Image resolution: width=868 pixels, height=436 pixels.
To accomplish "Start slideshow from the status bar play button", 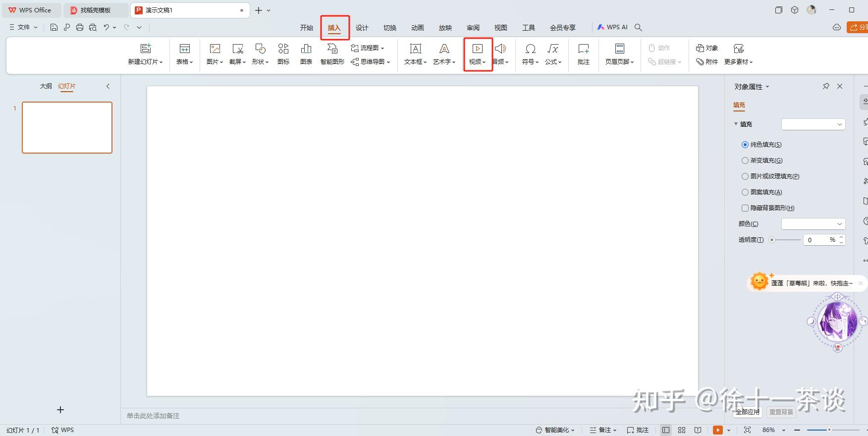I will (x=717, y=430).
